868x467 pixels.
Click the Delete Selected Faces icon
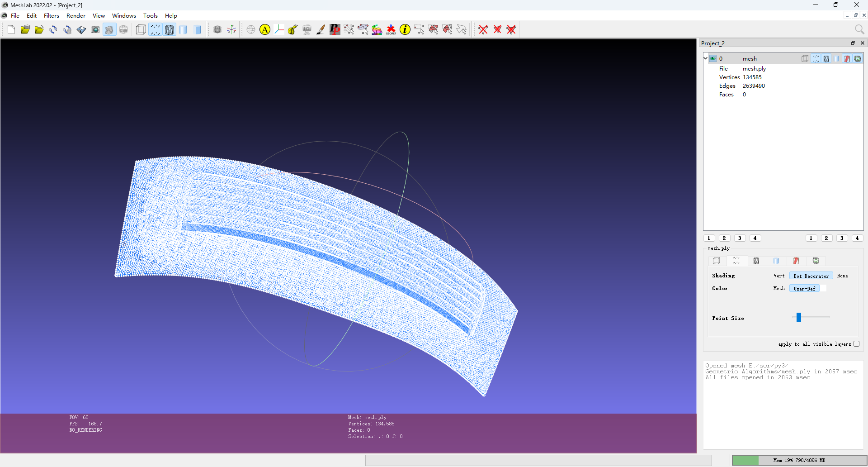(x=497, y=30)
